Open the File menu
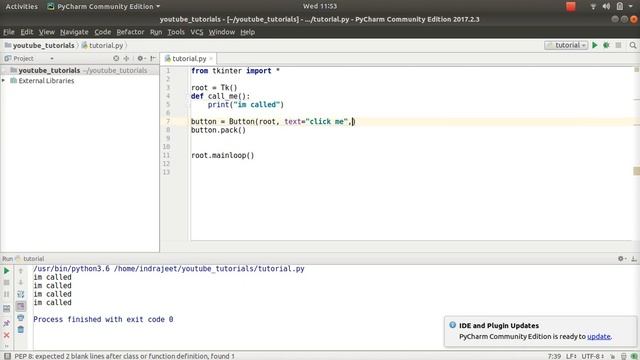Screen dimensions: 640x360 tap(9, 32)
